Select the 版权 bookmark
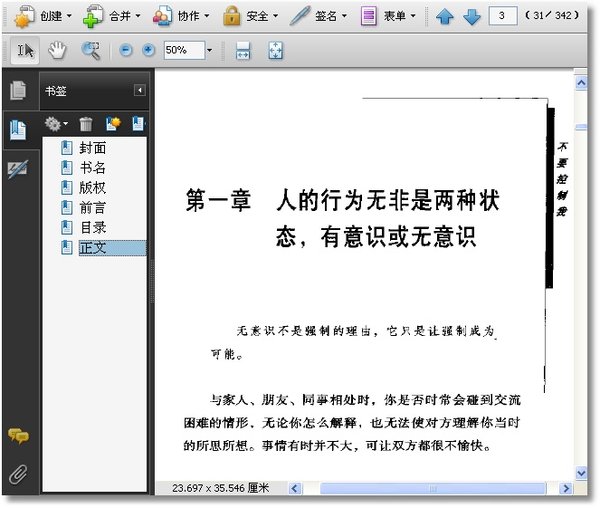600x508 pixels. click(x=93, y=187)
